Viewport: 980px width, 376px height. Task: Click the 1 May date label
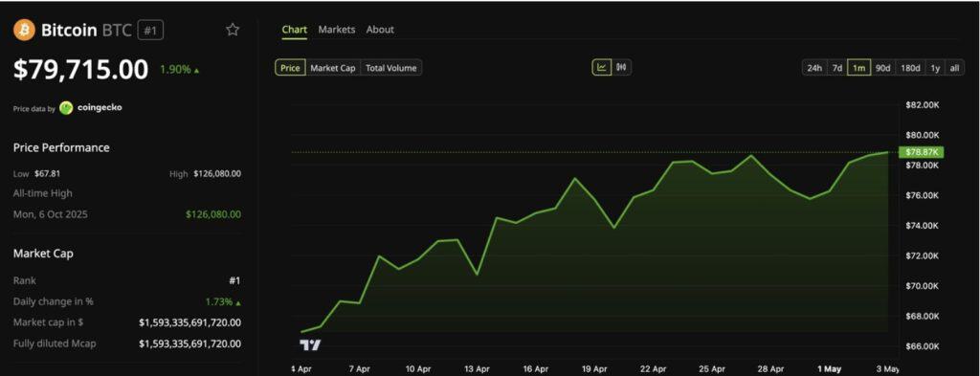click(x=830, y=369)
